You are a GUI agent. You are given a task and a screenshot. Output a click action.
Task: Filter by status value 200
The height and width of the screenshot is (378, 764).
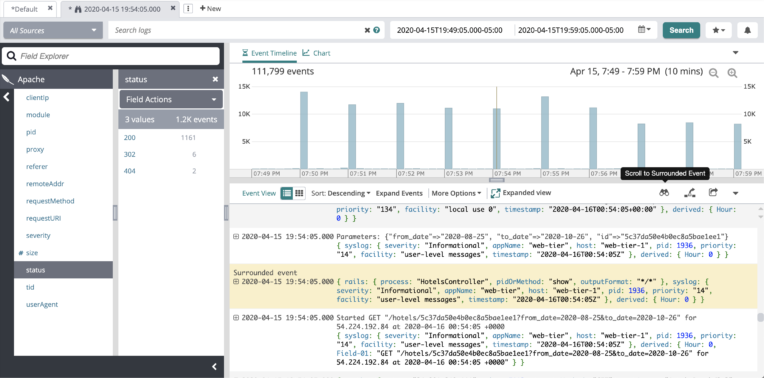coord(130,138)
